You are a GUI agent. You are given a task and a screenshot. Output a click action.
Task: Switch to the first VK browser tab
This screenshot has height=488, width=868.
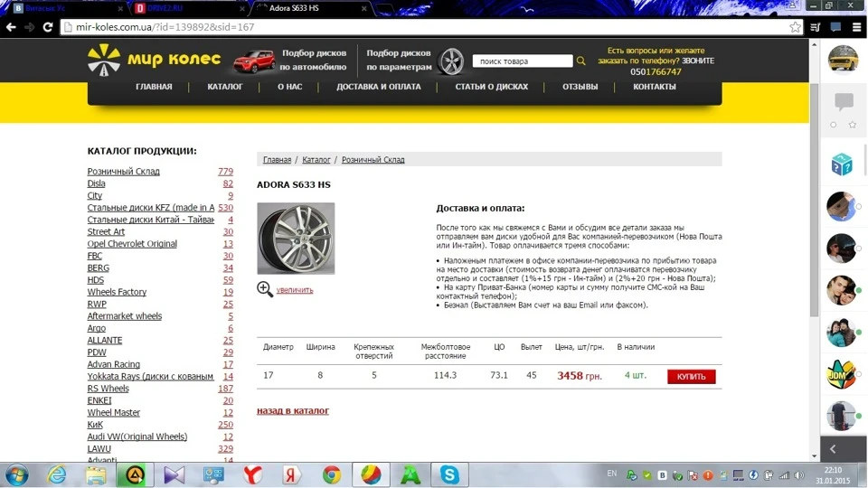pyautogui.click(x=68, y=8)
